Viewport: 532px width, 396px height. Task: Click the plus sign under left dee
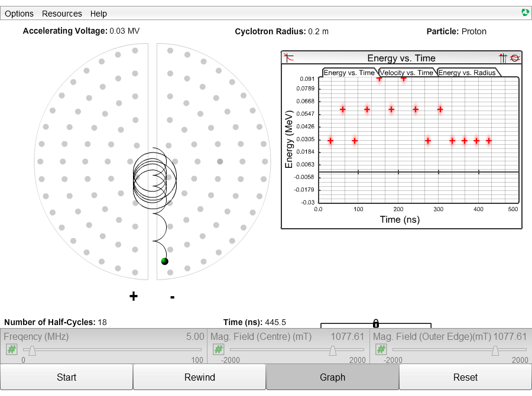click(134, 296)
